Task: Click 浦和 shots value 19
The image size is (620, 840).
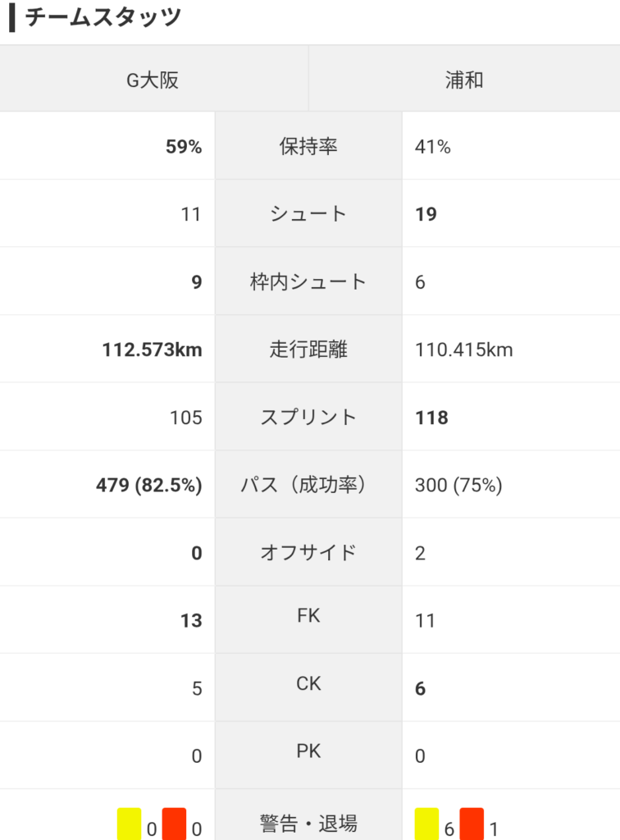Action: pos(426,214)
